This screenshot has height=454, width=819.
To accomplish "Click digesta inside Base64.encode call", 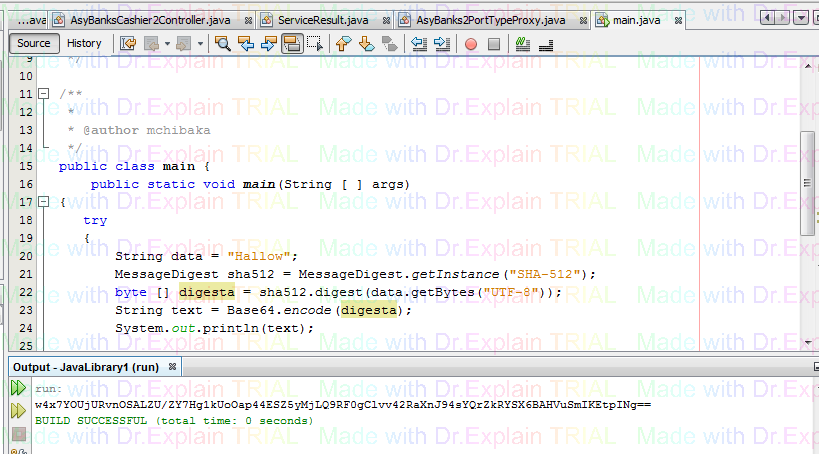I will point(369,310).
